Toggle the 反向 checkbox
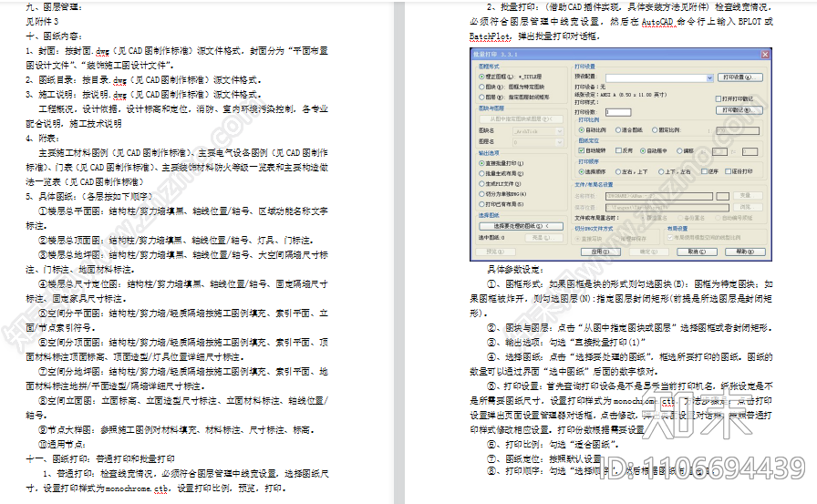Image resolution: width=817 pixels, height=504 pixels. tap(618, 151)
